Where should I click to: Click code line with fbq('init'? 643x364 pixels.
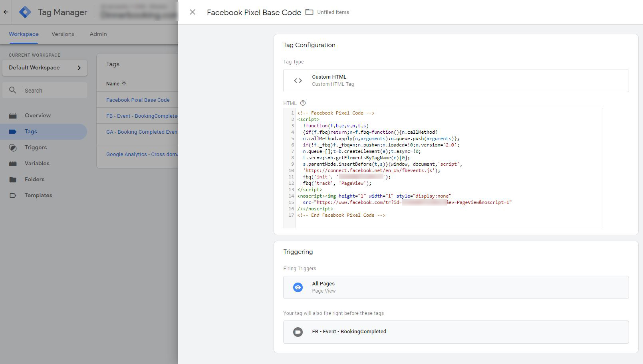click(347, 177)
